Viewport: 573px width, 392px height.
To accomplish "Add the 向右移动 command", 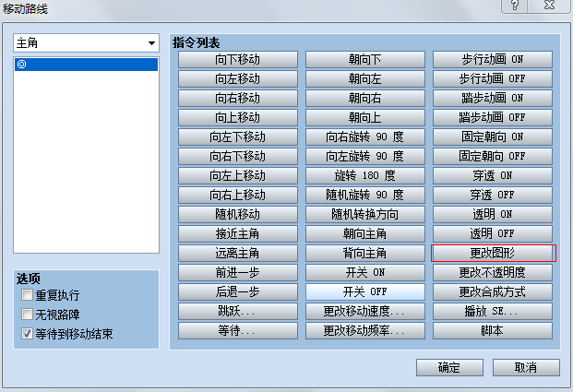I will (238, 98).
